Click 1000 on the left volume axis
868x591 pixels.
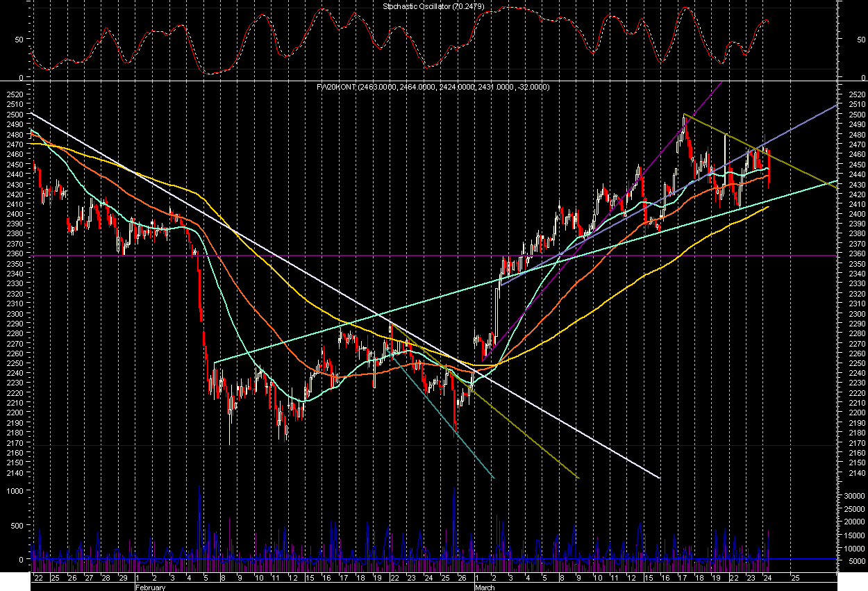(15, 490)
